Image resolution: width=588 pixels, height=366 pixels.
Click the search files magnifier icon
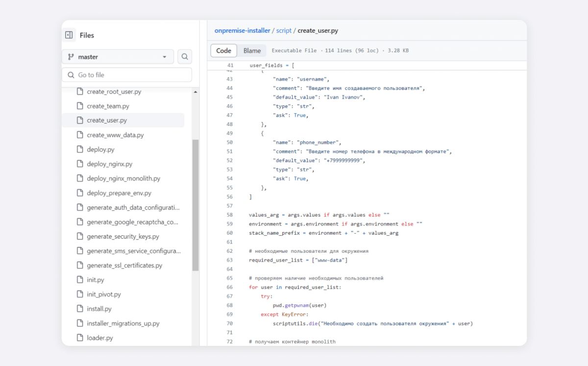pyautogui.click(x=185, y=57)
